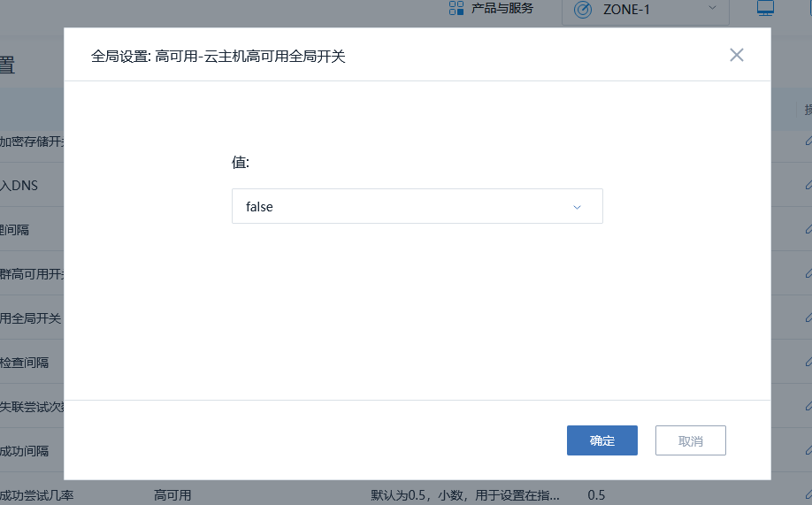The width and height of the screenshot is (812, 505).
Task: Click the 0.5 value in bottom row
Action: pyautogui.click(x=596, y=495)
